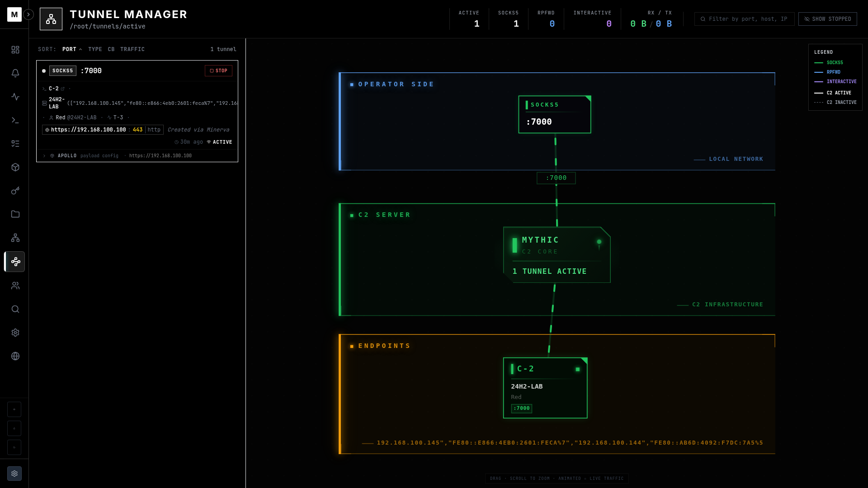The height and width of the screenshot is (488, 868).
Task: Open the notifications bell in the sidebar
Action: pyautogui.click(x=15, y=73)
